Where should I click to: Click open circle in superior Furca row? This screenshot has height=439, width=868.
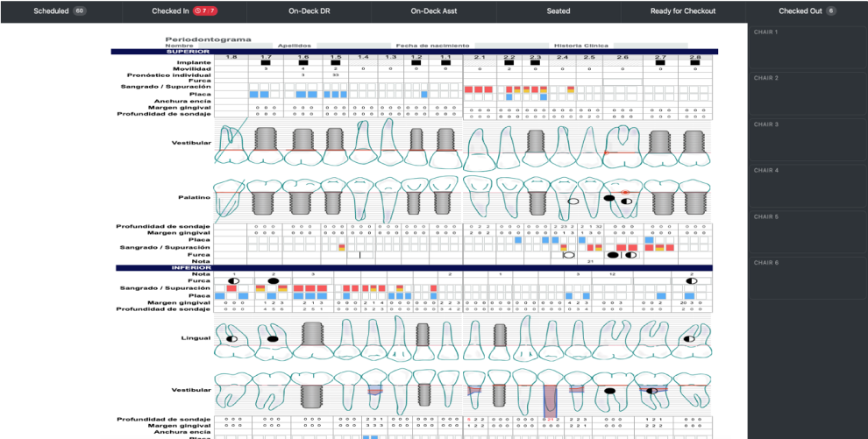click(x=568, y=255)
